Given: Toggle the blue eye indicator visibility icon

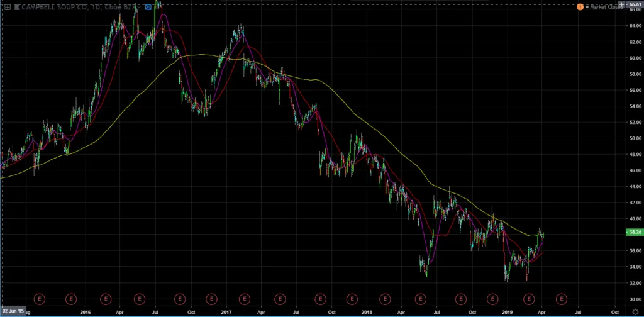Looking at the screenshot, I should pyautogui.click(x=148, y=7).
